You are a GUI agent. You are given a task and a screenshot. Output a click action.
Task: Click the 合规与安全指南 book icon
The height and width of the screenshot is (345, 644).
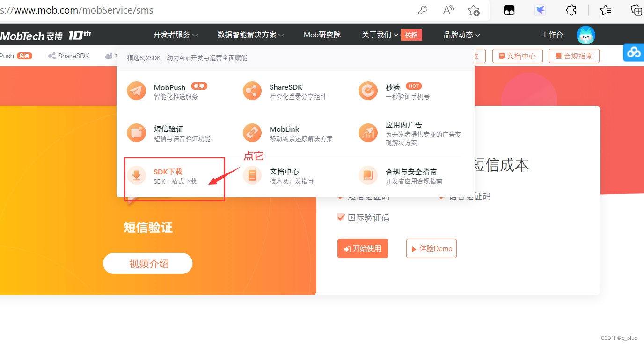pyautogui.click(x=368, y=175)
